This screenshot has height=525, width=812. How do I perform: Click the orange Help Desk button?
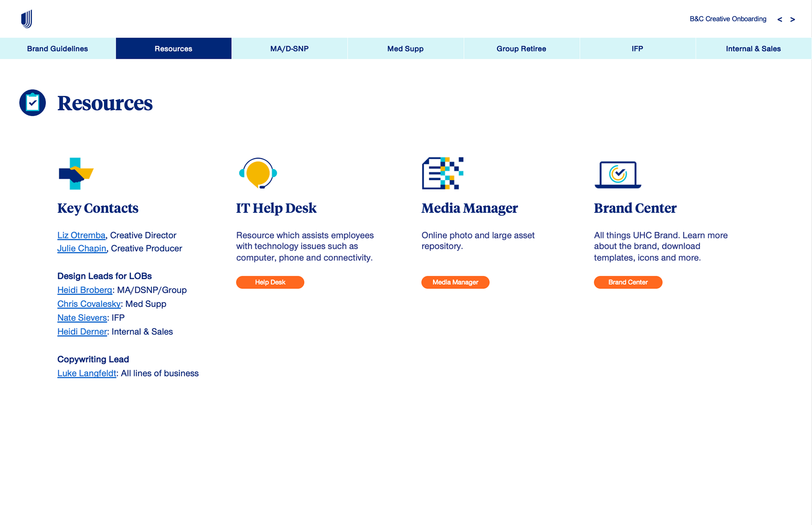[x=270, y=282]
